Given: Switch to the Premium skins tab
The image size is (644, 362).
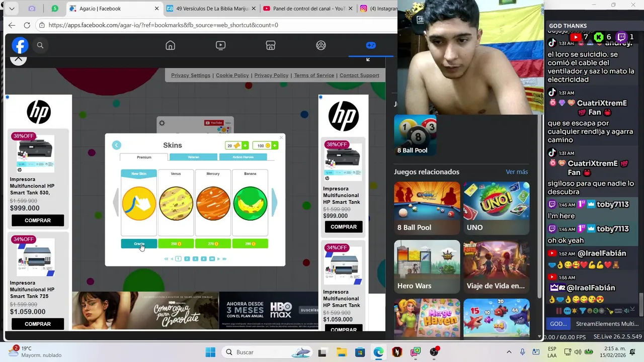Looking at the screenshot, I should coord(144,157).
